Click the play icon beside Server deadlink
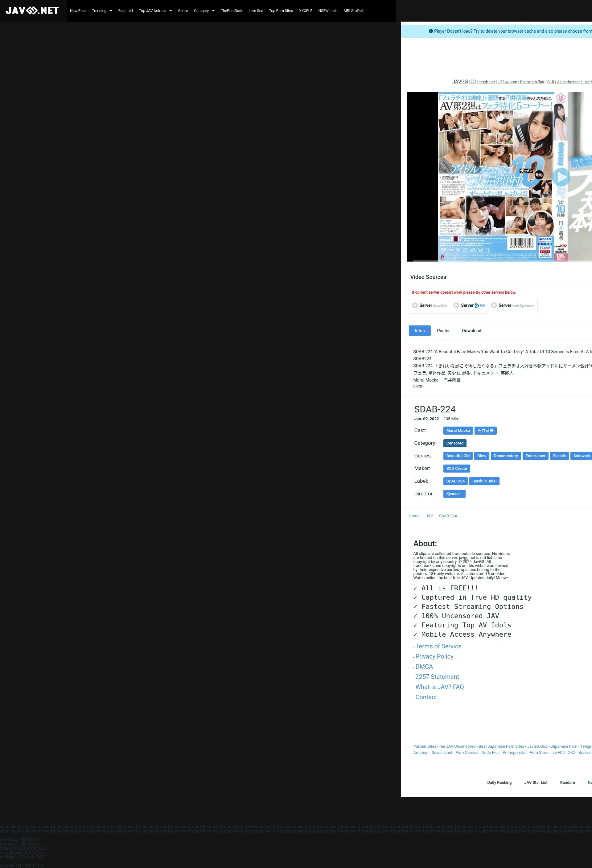 click(x=415, y=305)
